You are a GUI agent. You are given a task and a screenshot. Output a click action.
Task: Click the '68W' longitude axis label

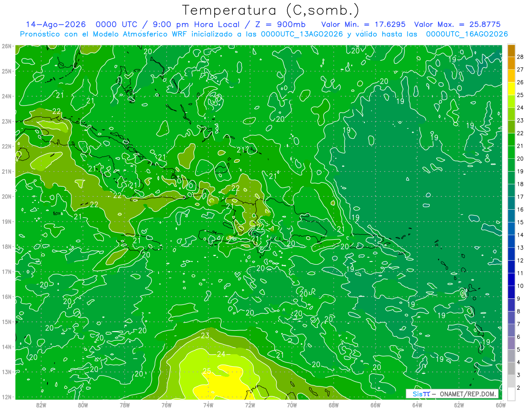coord(334,405)
